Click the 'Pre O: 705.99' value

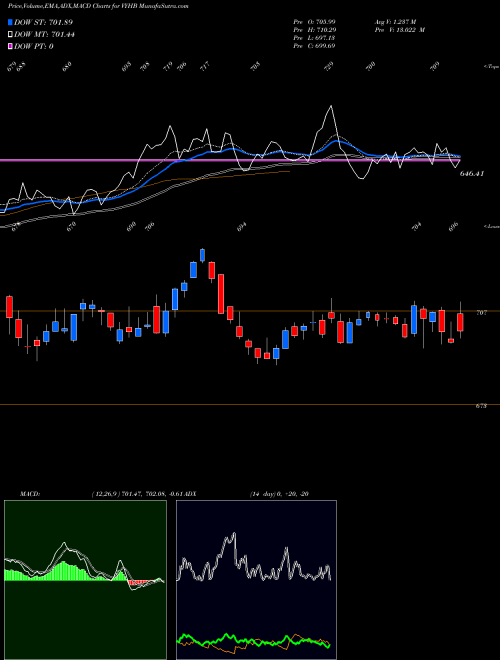pyautogui.click(x=314, y=21)
